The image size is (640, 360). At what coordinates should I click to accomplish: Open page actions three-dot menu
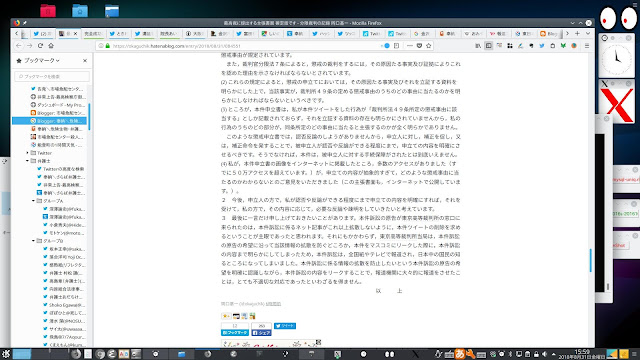tap(409, 46)
